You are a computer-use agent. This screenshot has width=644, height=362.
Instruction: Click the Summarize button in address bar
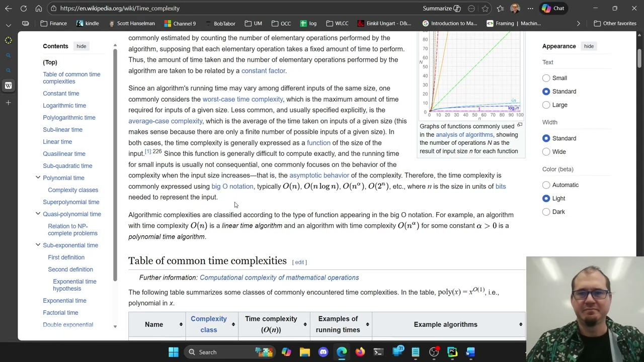[442, 9]
